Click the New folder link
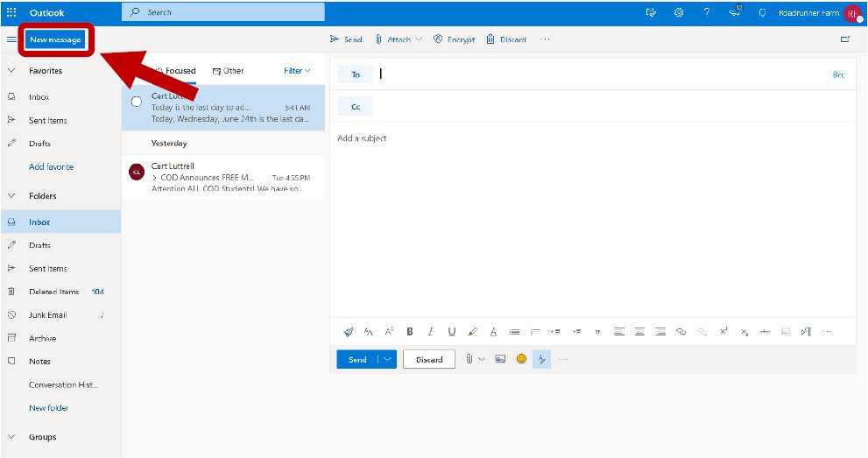Viewport: 868px width, 458px height. (49, 408)
